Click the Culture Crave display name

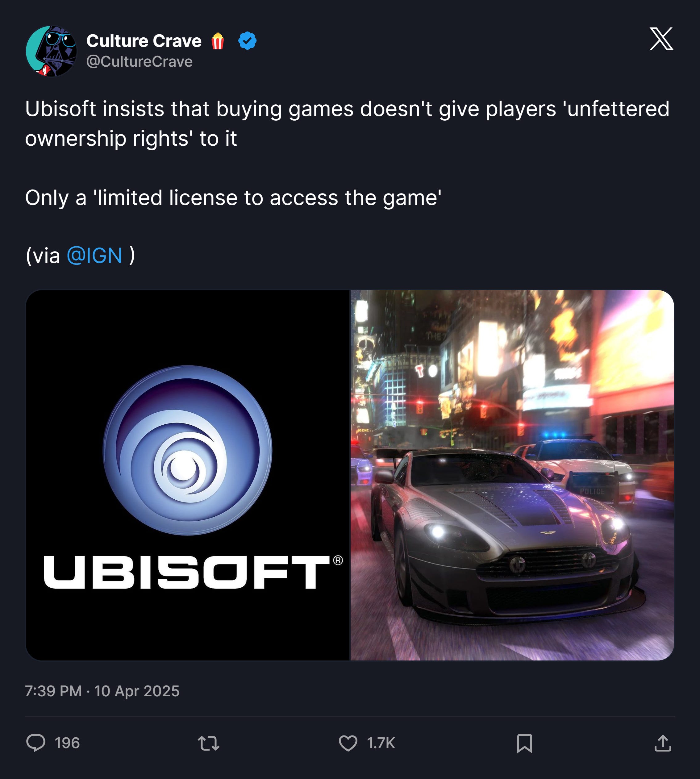click(144, 41)
